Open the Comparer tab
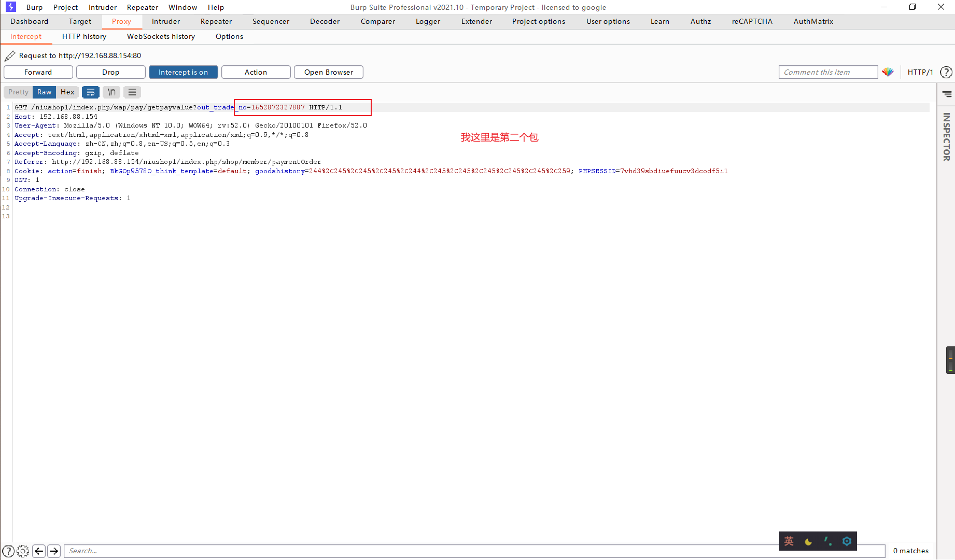 [x=378, y=21]
